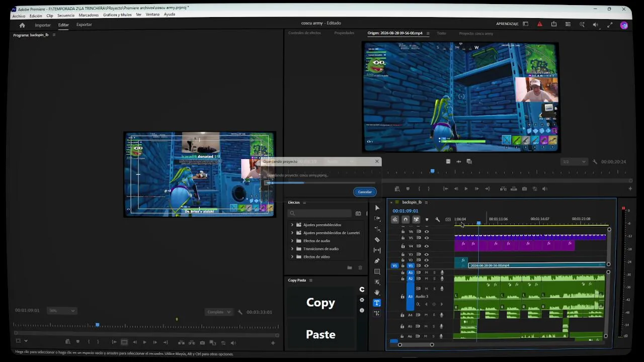644x362 pixels.
Task: Switch to Controles de efectos tab
Action: coord(304,33)
